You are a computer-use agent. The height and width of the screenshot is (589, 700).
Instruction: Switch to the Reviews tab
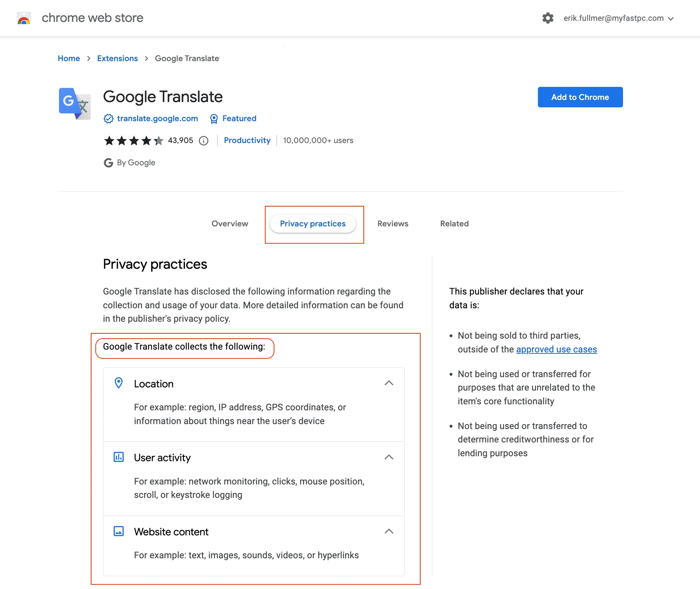(x=393, y=224)
